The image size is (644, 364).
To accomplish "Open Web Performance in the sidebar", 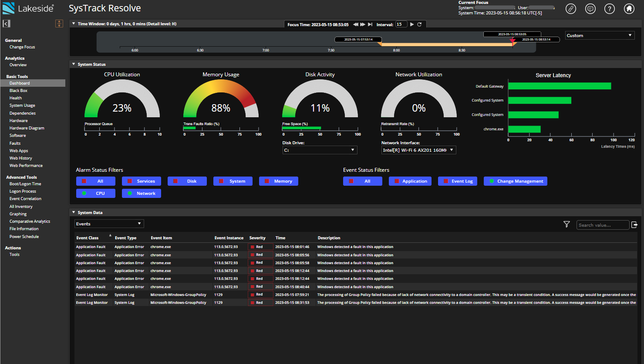I will (26, 166).
